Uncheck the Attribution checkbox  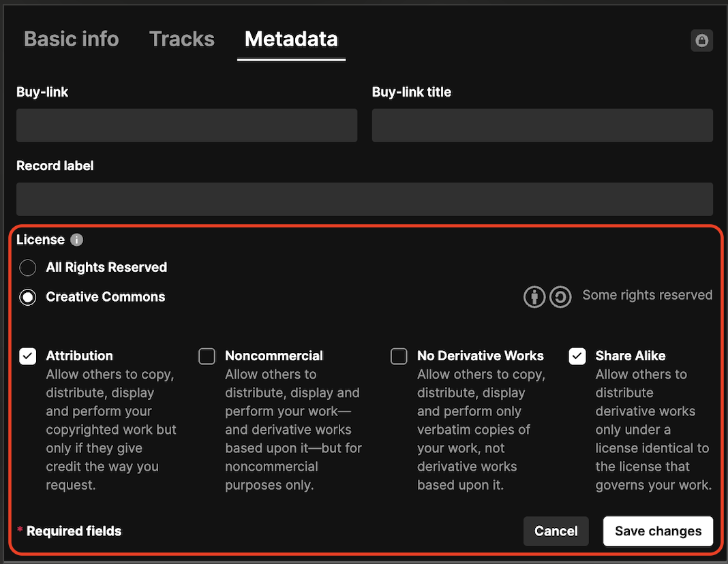[x=28, y=356]
